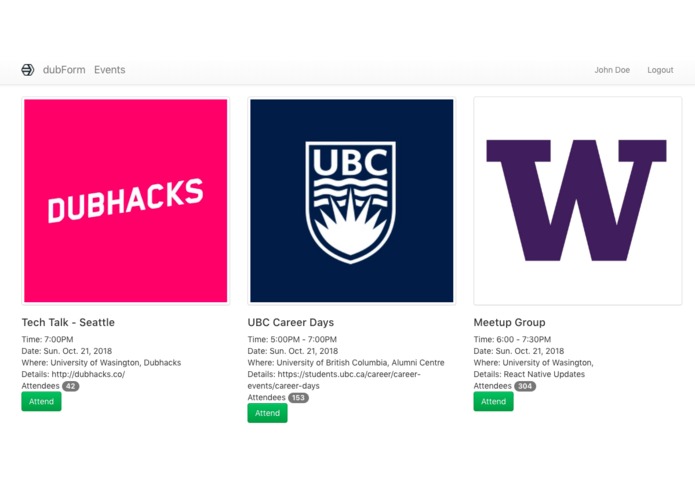Attend the Tech Talk - Seattle event
The height and width of the screenshot is (494, 695).
(41, 401)
